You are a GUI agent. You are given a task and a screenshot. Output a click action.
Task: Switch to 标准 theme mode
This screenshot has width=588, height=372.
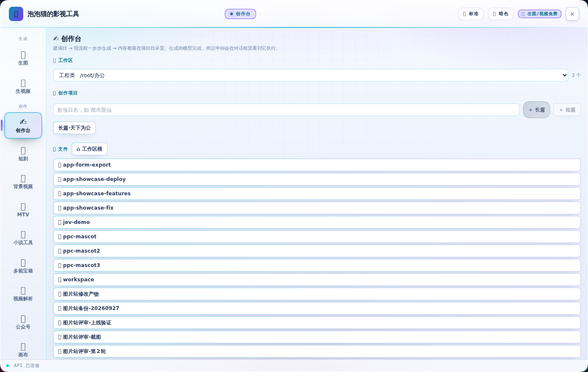click(471, 14)
